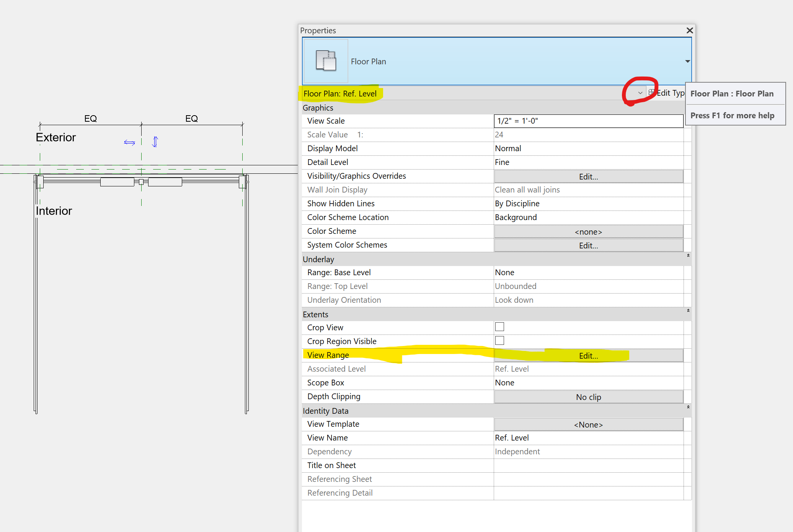Click the Depth Clipping No clip button
793x532 pixels.
588,397
